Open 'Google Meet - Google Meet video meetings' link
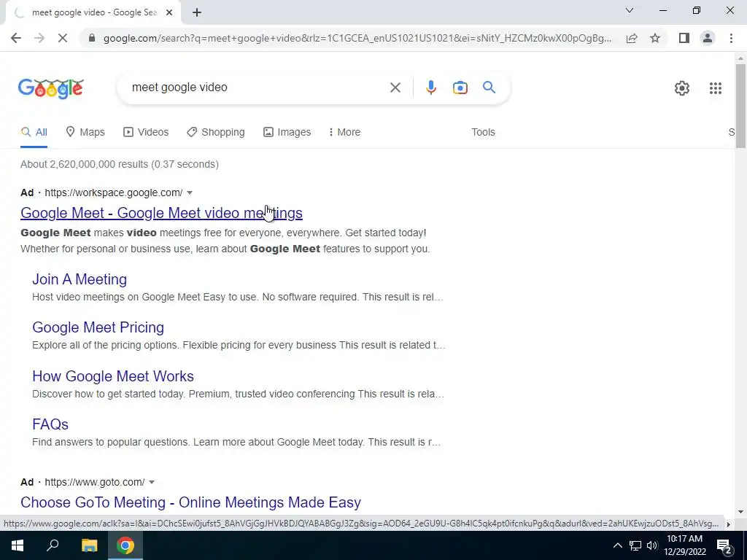This screenshot has height=560, width=747. (161, 213)
